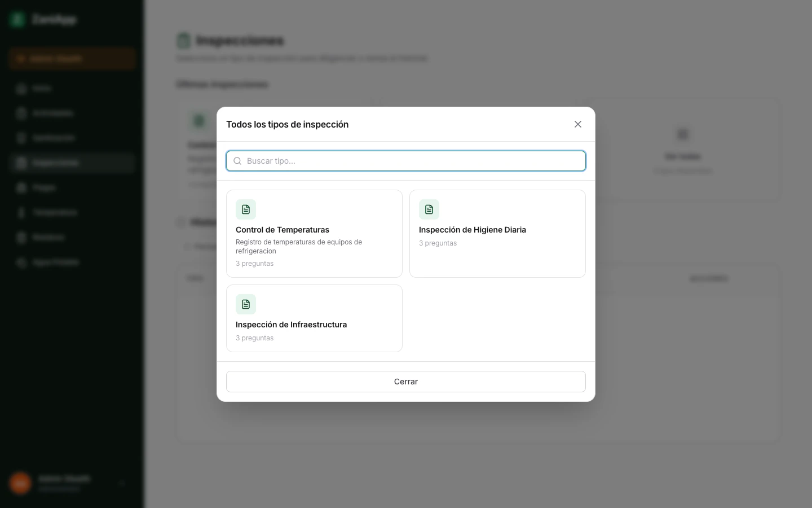Click the orange admin avatar at the bottom left
The image size is (812, 508).
click(20, 484)
